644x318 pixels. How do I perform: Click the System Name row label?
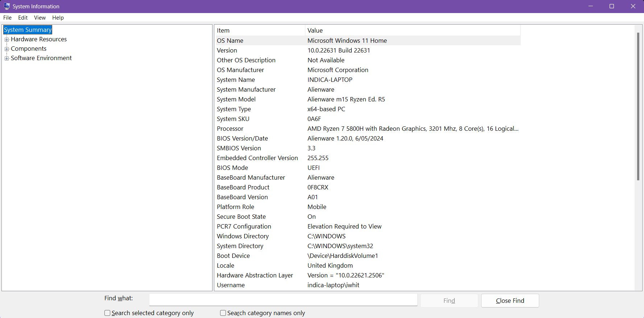click(236, 80)
